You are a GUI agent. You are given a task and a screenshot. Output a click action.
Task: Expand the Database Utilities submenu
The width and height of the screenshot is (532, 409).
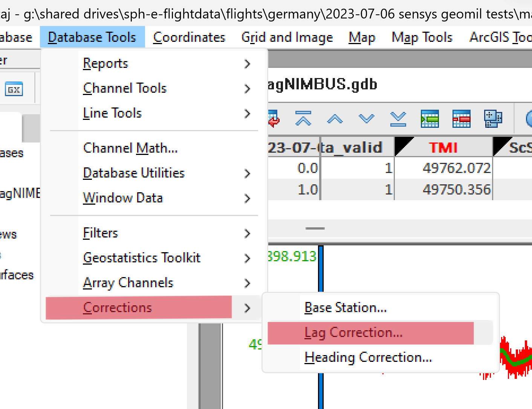coord(134,173)
